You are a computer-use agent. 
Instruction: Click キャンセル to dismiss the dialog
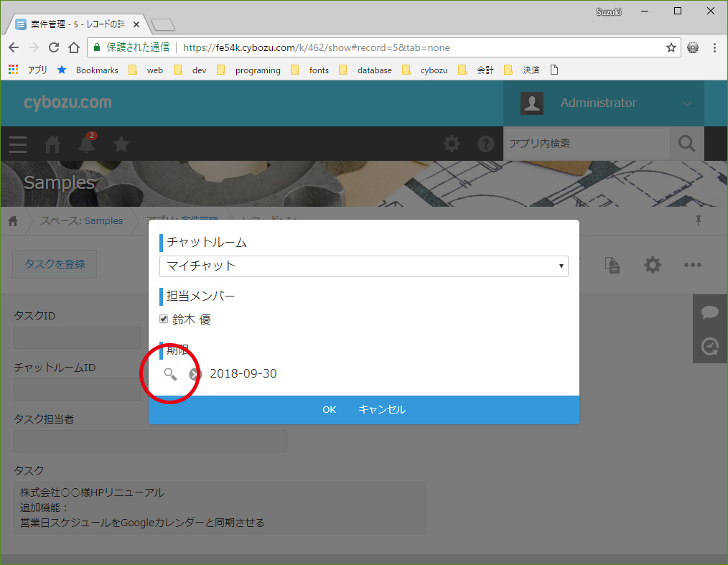coord(381,409)
